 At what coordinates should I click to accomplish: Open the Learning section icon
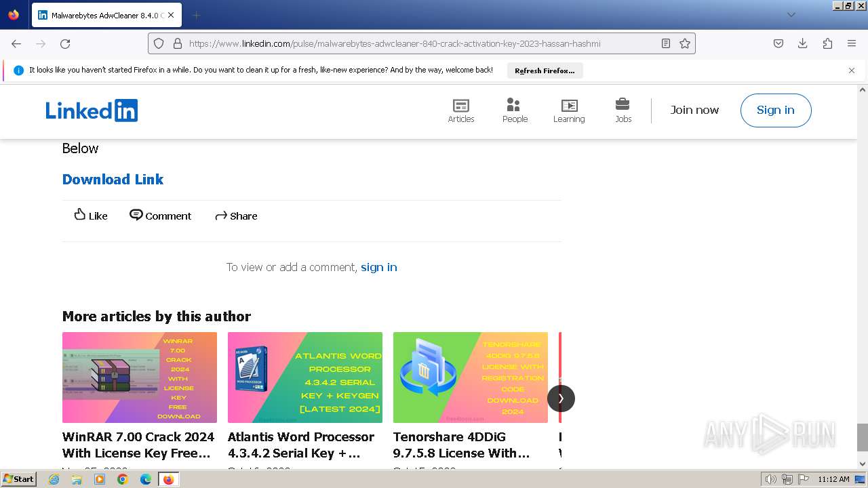coord(569,110)
